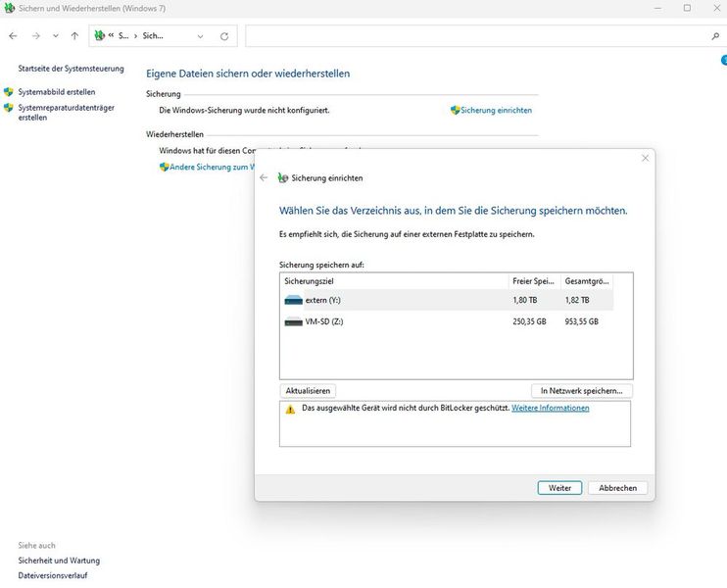Refresh the control panel page
727x588 pixels.
[224, 36]
